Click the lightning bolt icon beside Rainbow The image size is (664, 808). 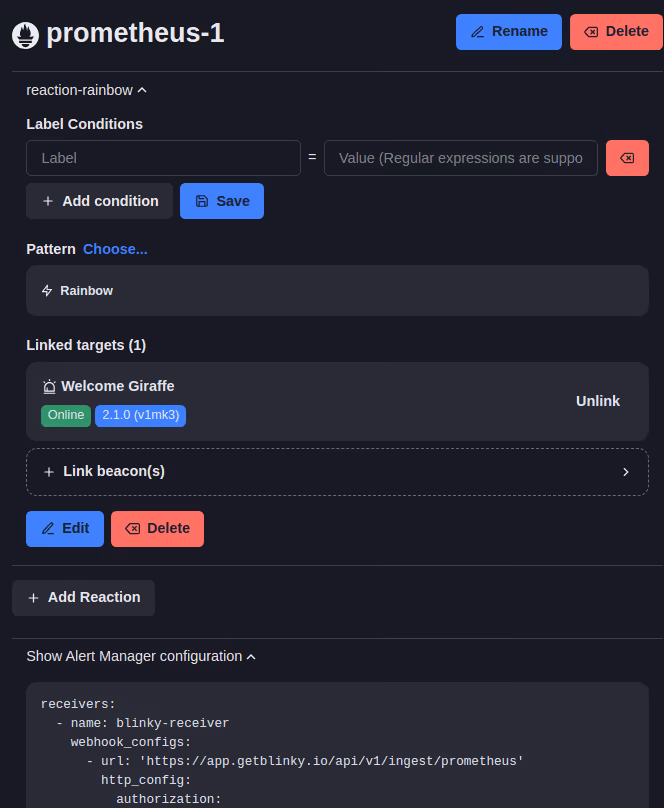coord(47,291)
